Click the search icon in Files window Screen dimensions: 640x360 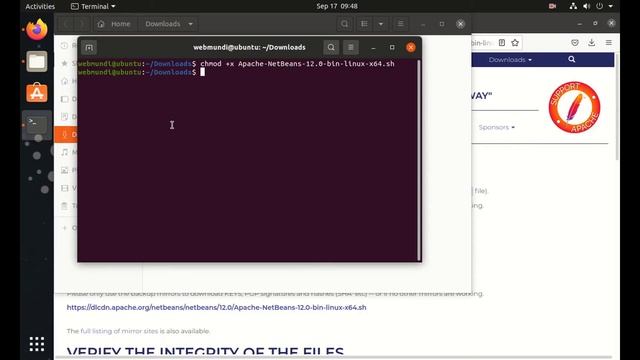coord(344,24)
